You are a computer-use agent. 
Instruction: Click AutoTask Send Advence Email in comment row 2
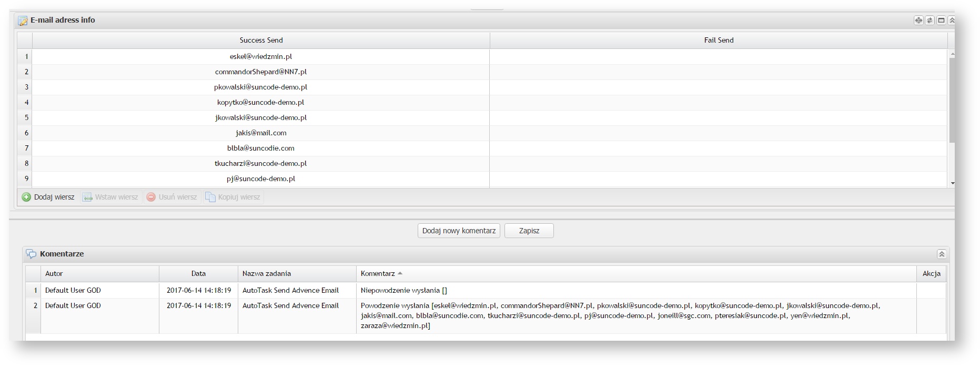[290, 305]
